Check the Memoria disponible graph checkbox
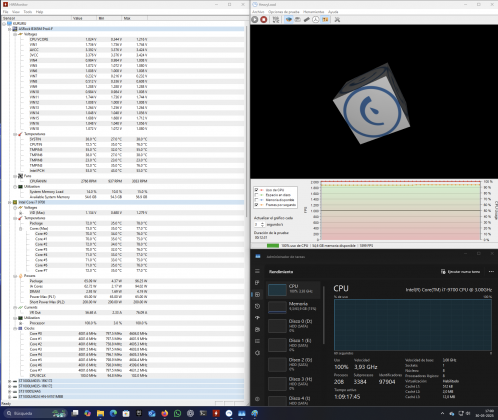Screen dimensions: 498x420 pyautogui.click(x=256, y=200)
